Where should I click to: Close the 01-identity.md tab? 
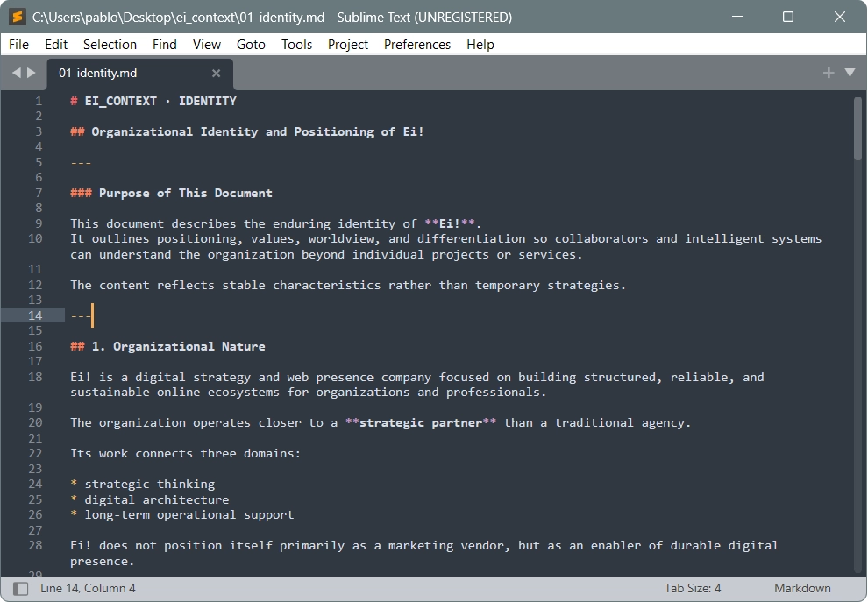tap(217, 74)
